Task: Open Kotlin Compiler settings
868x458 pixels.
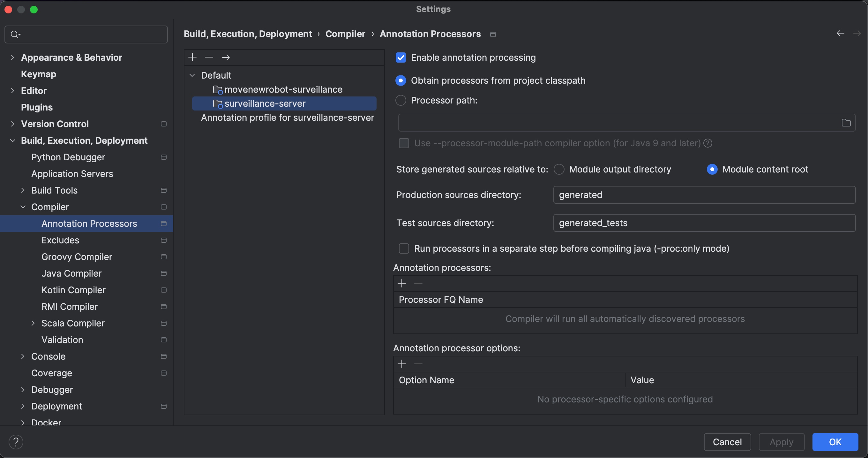Action: pos(73,290)
